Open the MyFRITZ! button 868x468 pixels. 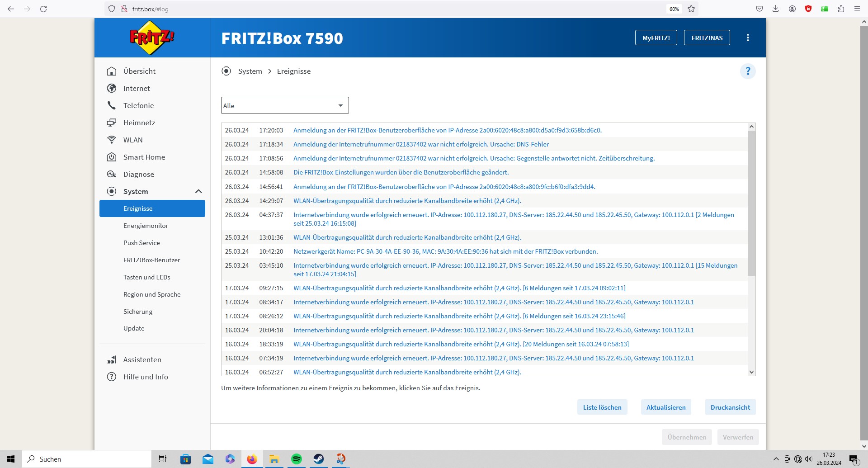point(656,38)
